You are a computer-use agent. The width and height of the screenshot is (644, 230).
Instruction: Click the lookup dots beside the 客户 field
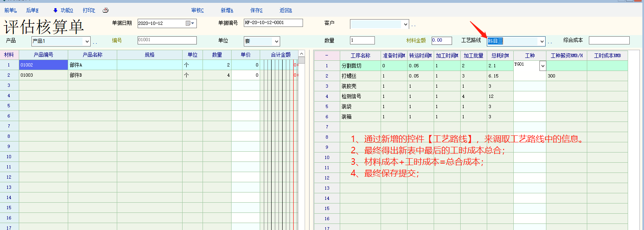413,26
